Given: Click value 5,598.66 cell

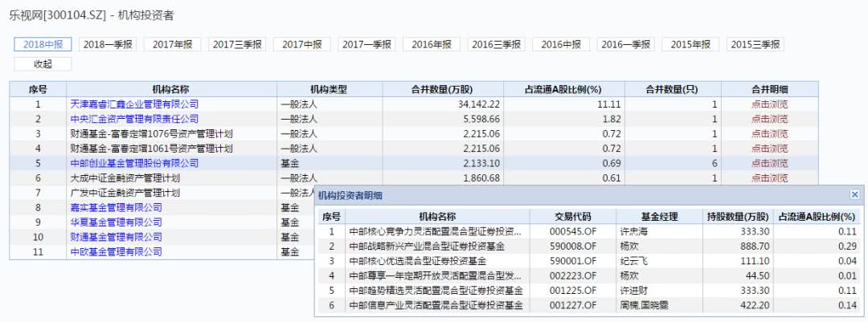Looking at the screenshot, I should [x=482, y=119].
